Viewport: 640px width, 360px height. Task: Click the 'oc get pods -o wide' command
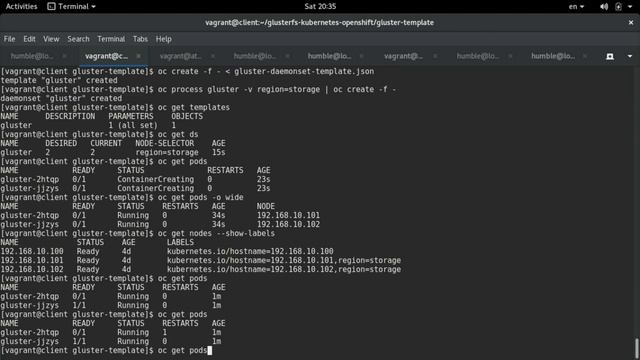(x=200, y=197)
